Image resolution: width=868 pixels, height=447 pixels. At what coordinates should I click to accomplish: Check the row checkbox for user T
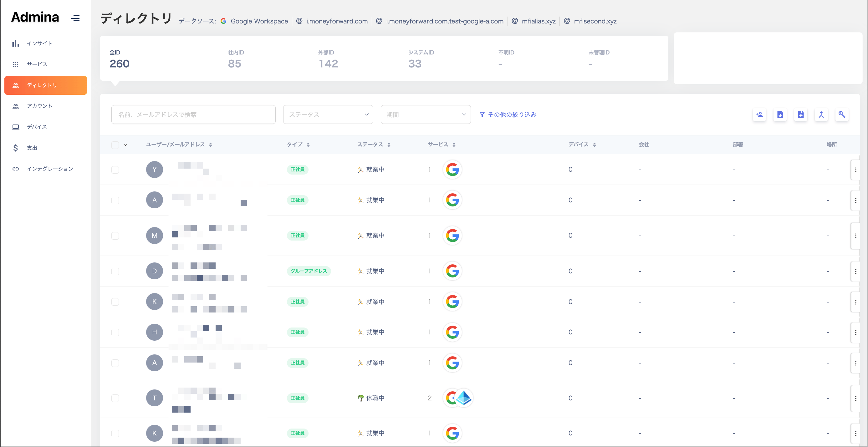coord(115,398)
